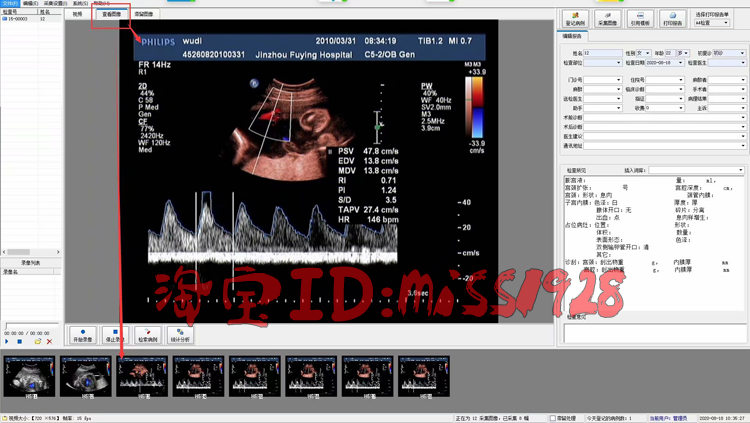Open the age unit 岁 dropdown

[686, 53]
